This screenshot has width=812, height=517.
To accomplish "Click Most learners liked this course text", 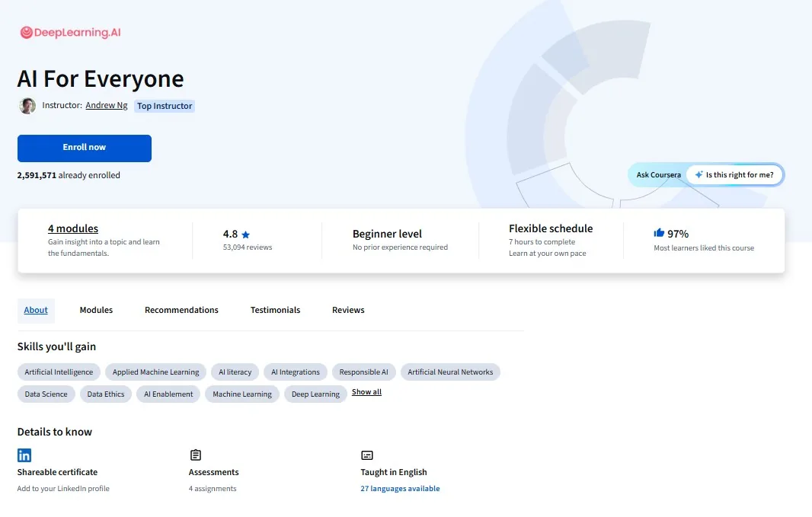I will (704, 248).
